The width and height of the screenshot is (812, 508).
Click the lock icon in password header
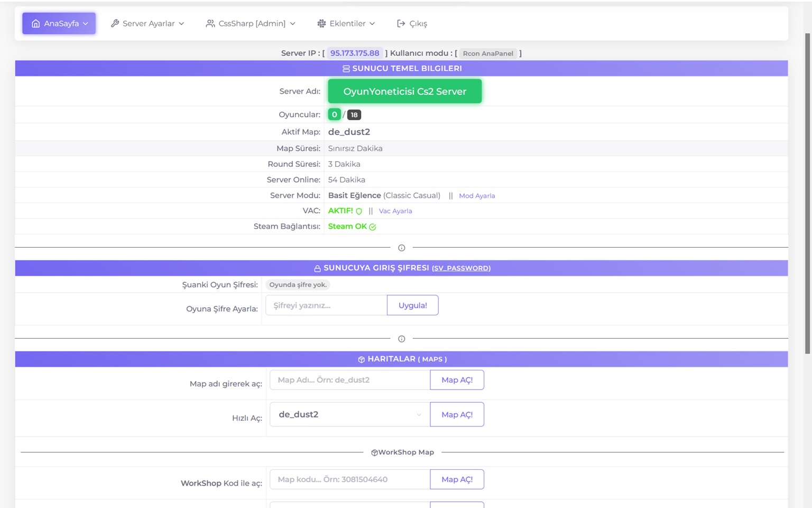tap(317, 268)
